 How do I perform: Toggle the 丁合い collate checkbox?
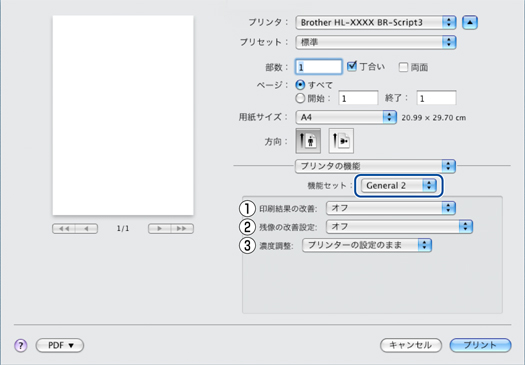(352, 66)
